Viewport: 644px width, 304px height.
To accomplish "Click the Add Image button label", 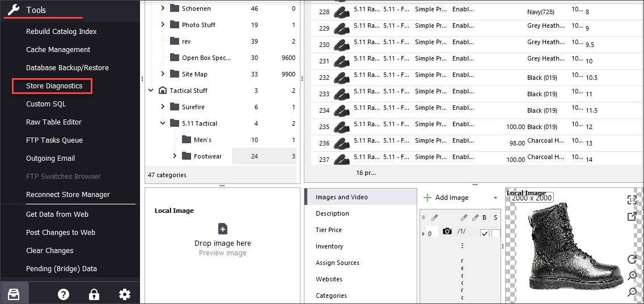I will (x=452, y=198).
